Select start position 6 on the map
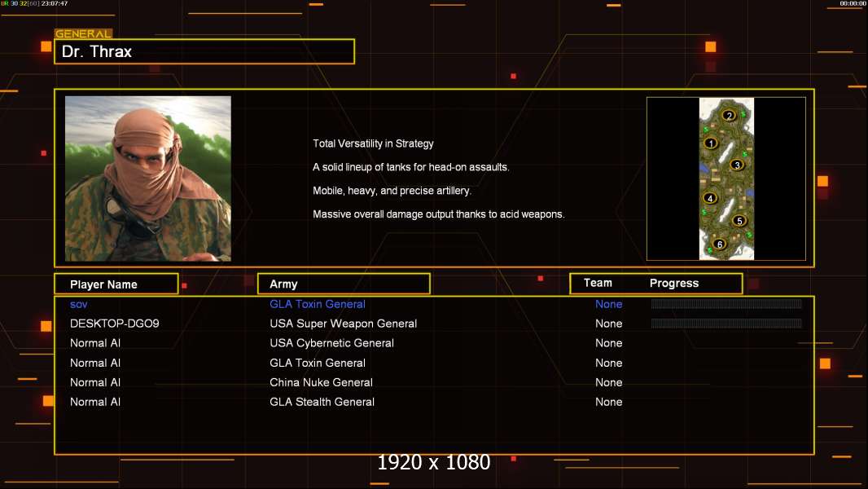This screenshot has width=868, height=489. (x=720, y=244)
